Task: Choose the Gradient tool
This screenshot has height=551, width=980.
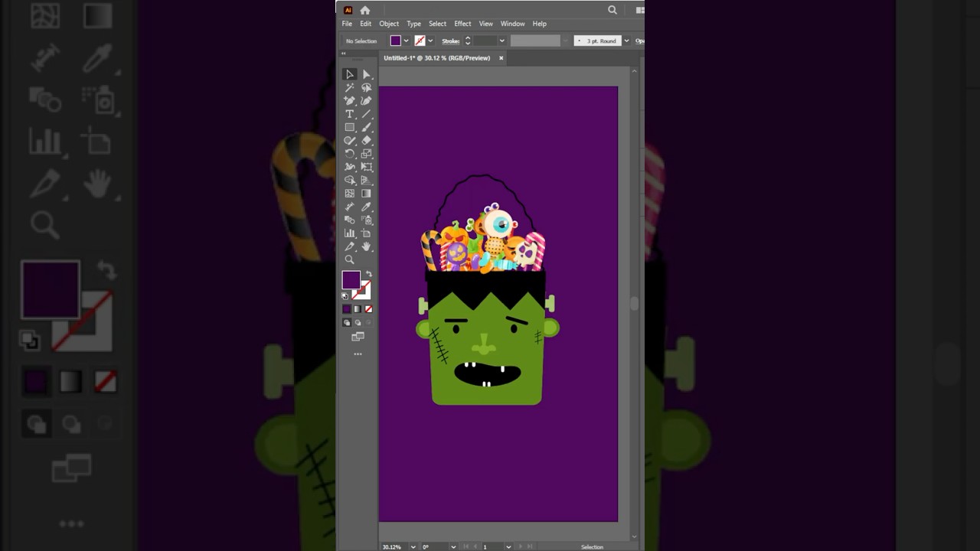Action: pos(367,194)
